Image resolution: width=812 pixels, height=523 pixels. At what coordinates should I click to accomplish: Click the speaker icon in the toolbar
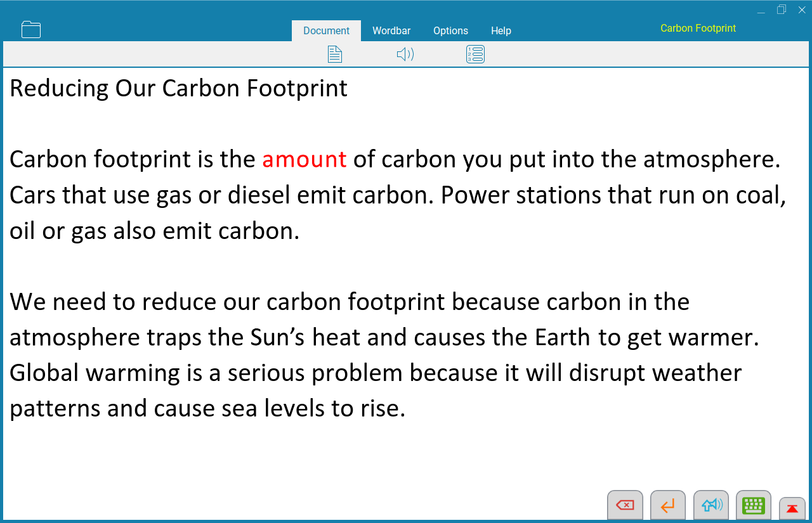pyautogui.click(x=405, y=55)
